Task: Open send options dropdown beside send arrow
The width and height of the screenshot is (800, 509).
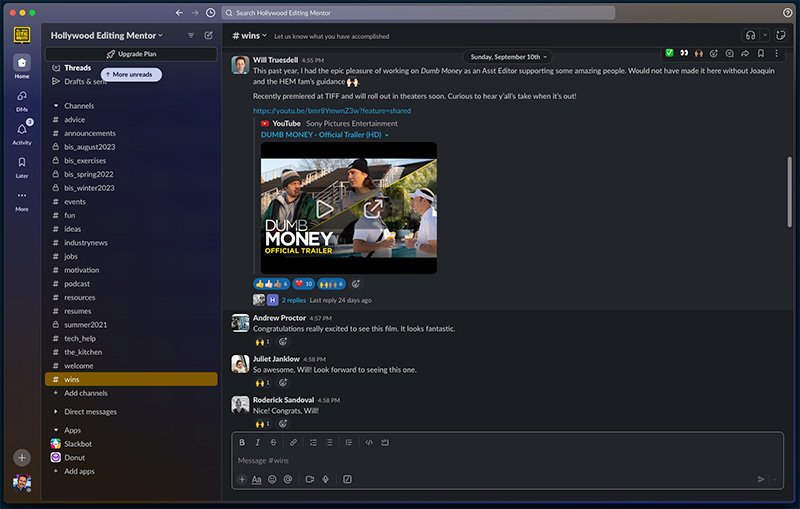Action: click(774, 479)
